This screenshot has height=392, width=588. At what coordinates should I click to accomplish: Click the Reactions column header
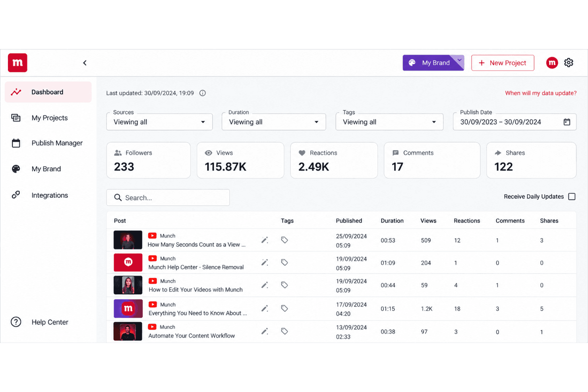pyautogui.click(x=467, y=221)
